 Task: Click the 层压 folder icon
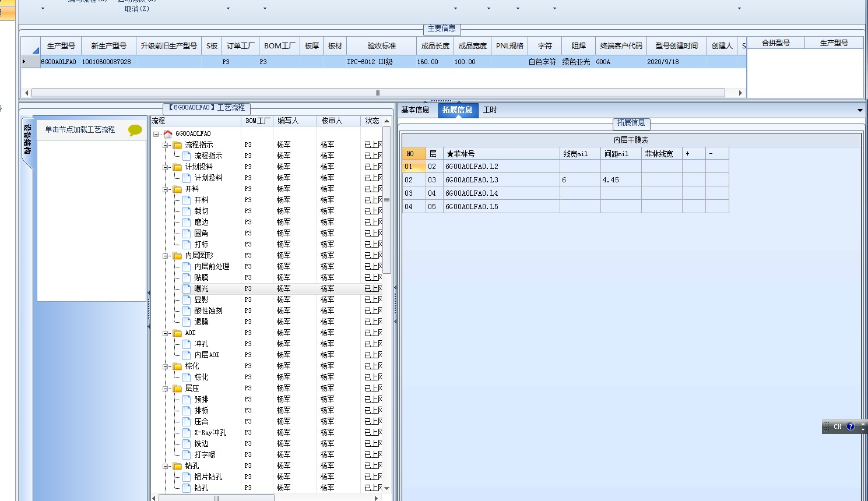tap(177, 388)
